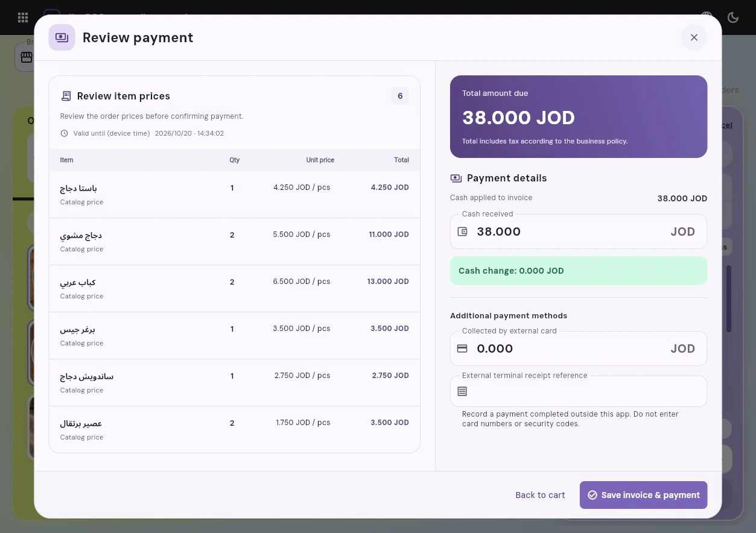Viewport: 756px width, 533px height.
Task: Click the Review payment header cash icon
Action: pyautogui.click(x=62, y=37)
